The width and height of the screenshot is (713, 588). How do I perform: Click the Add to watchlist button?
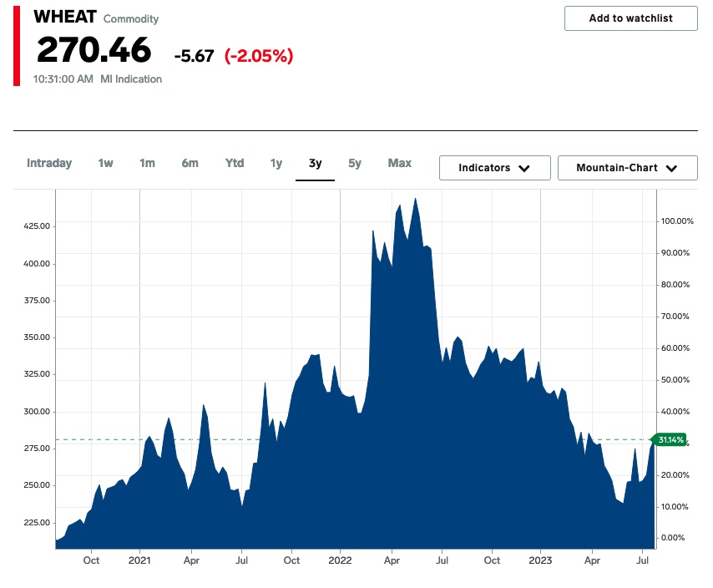pyautogui.click(x=630, y=18)
